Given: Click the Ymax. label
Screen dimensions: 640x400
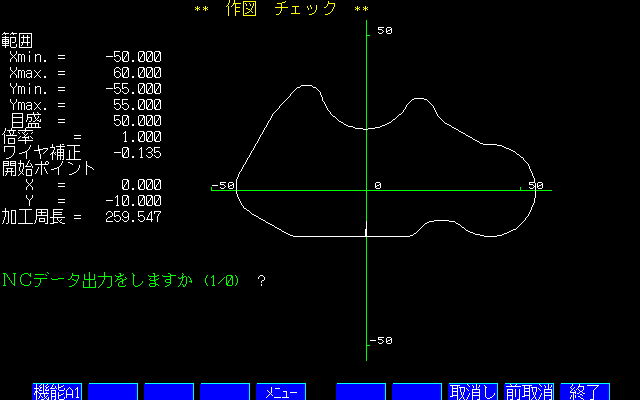Looking at the screenshot, I should tap(28, 105).
